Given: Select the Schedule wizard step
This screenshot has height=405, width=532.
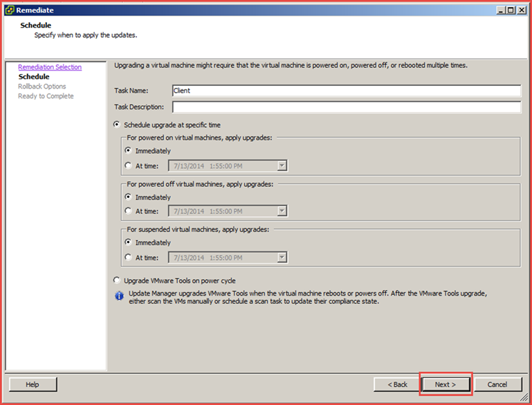Looking at the screenshot, I should 34,77.
